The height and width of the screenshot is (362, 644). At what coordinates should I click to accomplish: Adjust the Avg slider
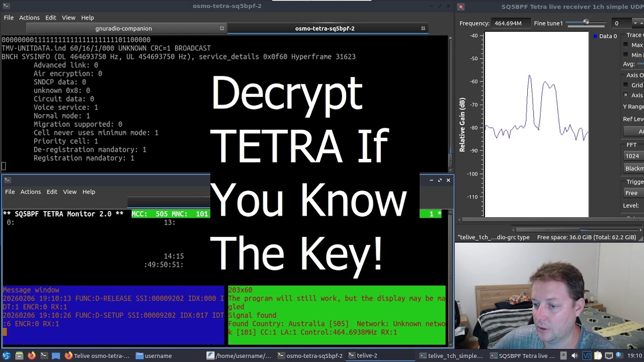click(640, 64)
